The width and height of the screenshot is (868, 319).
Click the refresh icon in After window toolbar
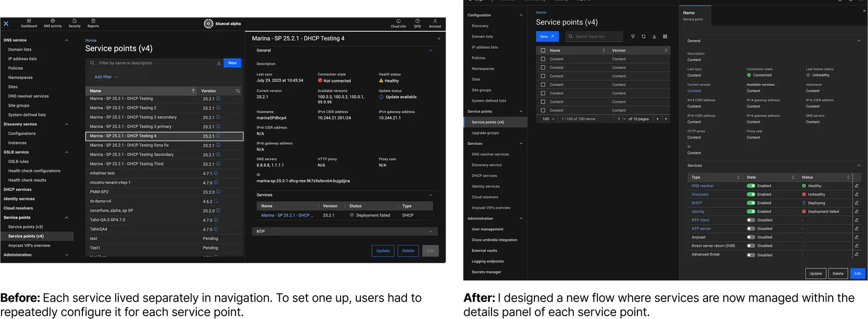[x=643, y=36]
